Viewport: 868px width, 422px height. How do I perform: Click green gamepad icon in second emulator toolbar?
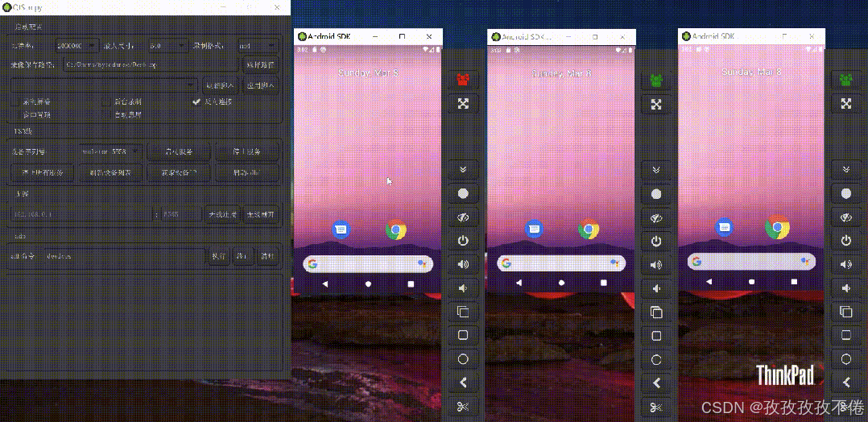click(x=656, y=80)
